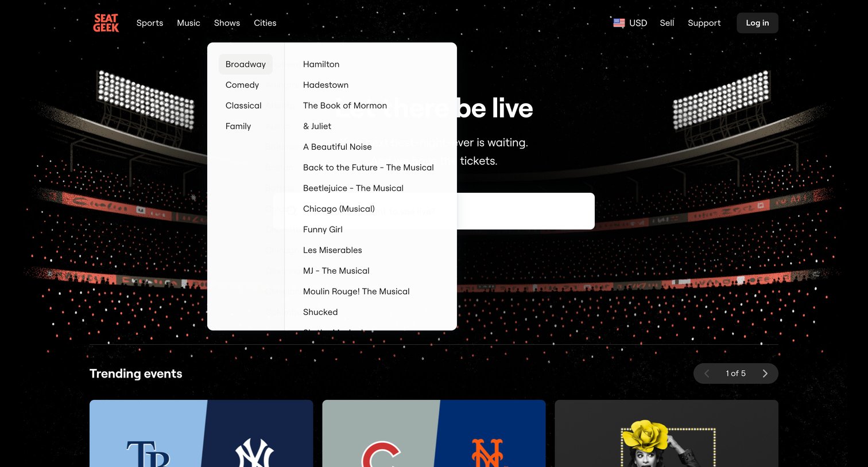This screenshot has width=868, height=467.
Task: Choose MJ - The Musical
Action: (x=336, y=271)
